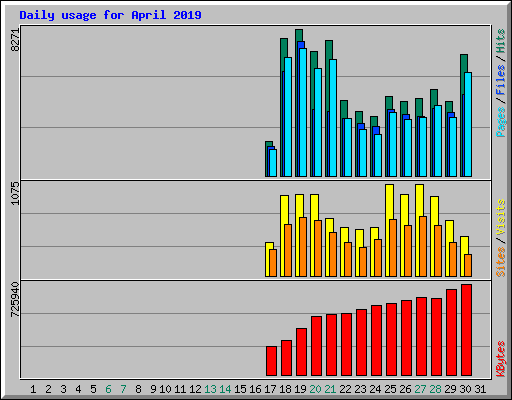This screenshot has width=512, height=400.
Task: Click day 23 on the x-axis
Action: [x=360, y=389]
